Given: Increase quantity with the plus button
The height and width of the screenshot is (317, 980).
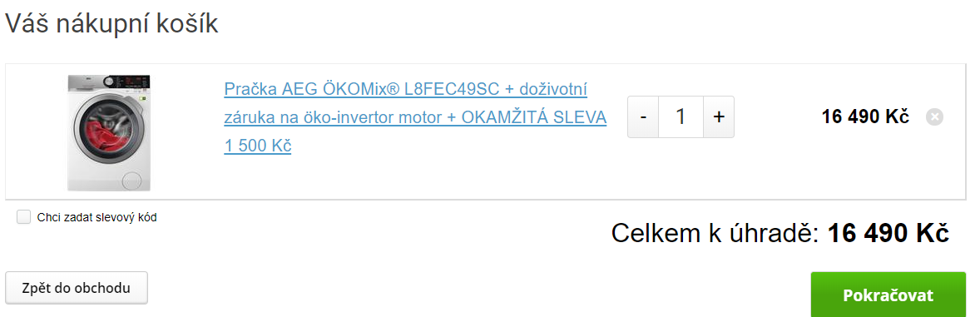Looking at the screenshot, I should (x=719, y=117).
